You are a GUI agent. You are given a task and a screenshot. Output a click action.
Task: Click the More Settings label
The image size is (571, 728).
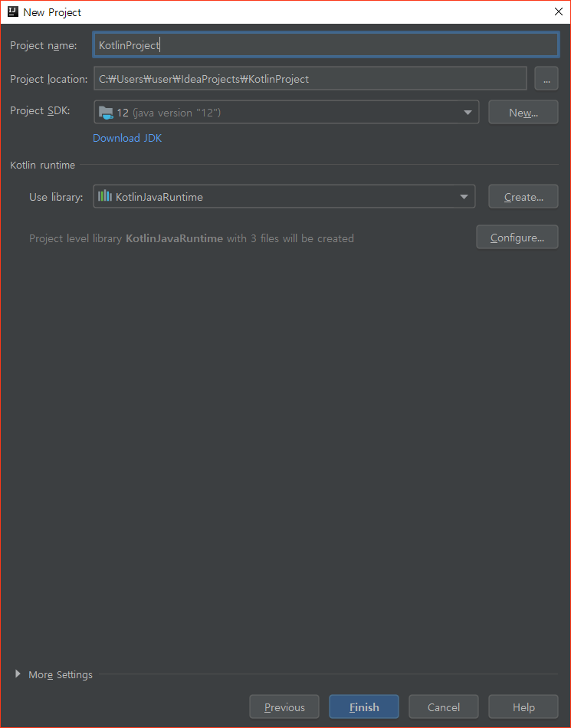click(x=61, y=674)
